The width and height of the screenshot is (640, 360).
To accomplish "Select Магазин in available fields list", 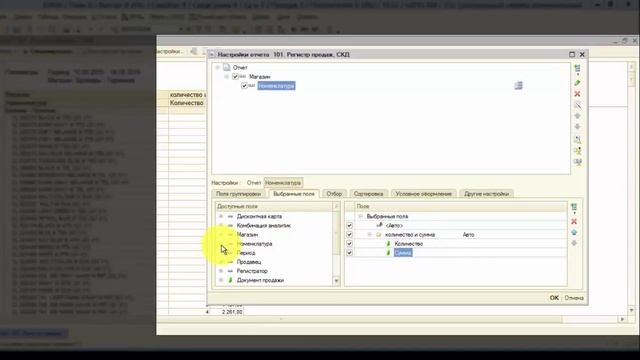I will point(247,235).
